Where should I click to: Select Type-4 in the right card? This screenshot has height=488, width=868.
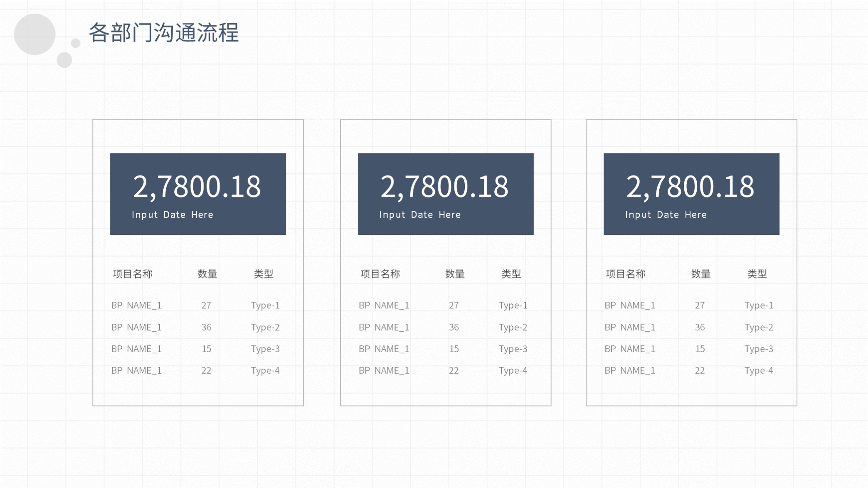(759, 371)
